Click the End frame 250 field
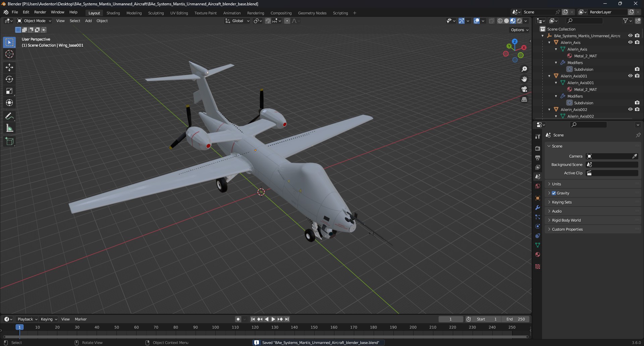The width and height of the screenshot is (644, 346). point(516,319)
